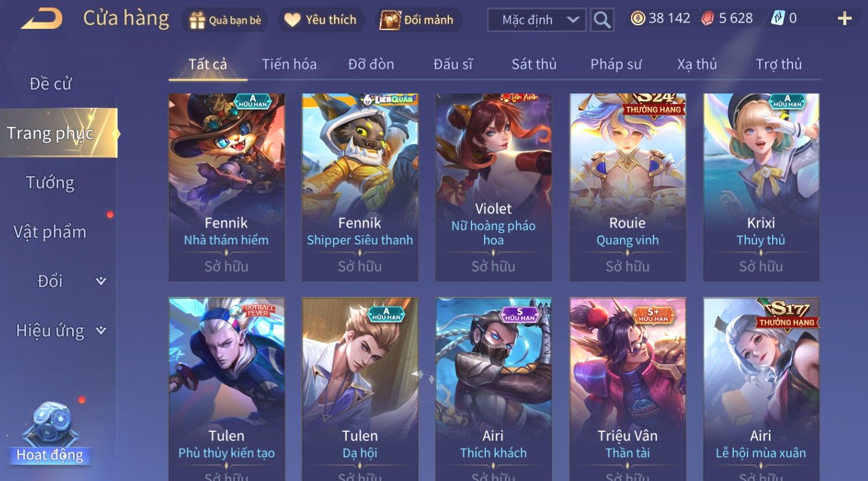The height and width of the screenshot is (481, 868).
Task: Select Violet Nữ hoàng pháo hoa card
Action: pyautogui.click(x=493, y=187)
